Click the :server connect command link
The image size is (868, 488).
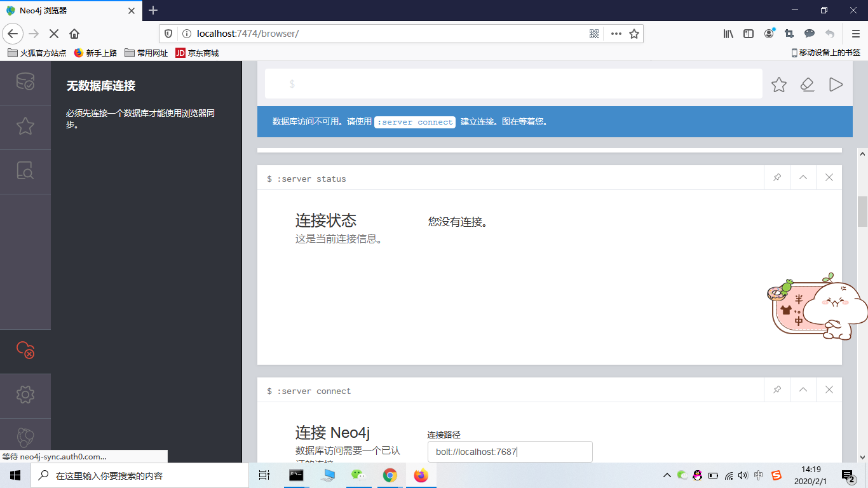click(x=415, y=122)
